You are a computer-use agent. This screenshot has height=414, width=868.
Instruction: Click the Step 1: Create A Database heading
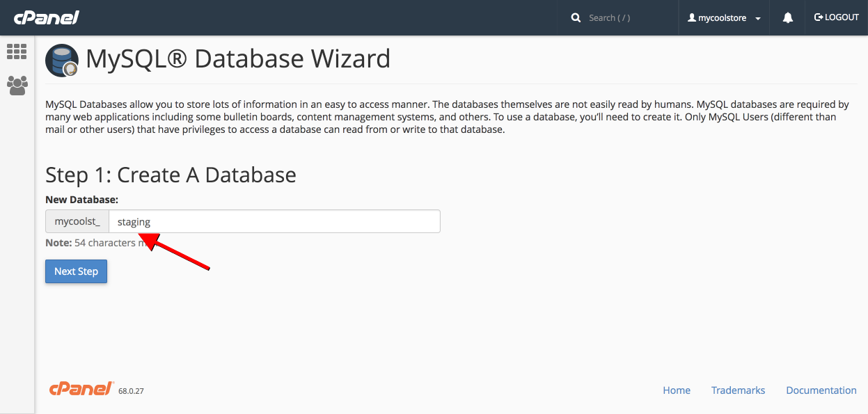pos(171,175)
